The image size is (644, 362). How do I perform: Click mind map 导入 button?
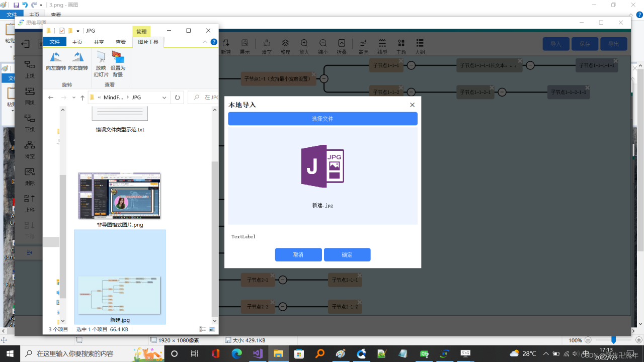tap(556, 44)
